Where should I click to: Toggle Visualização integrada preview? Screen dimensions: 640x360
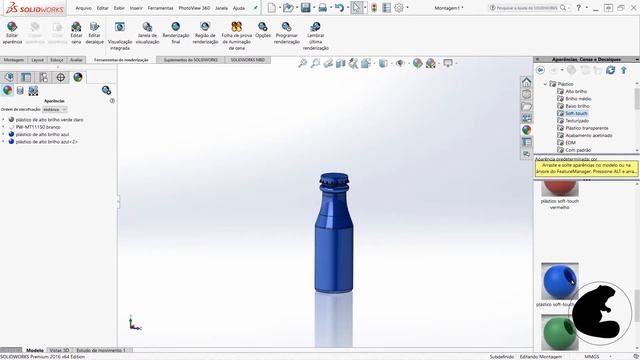[120, 36]
